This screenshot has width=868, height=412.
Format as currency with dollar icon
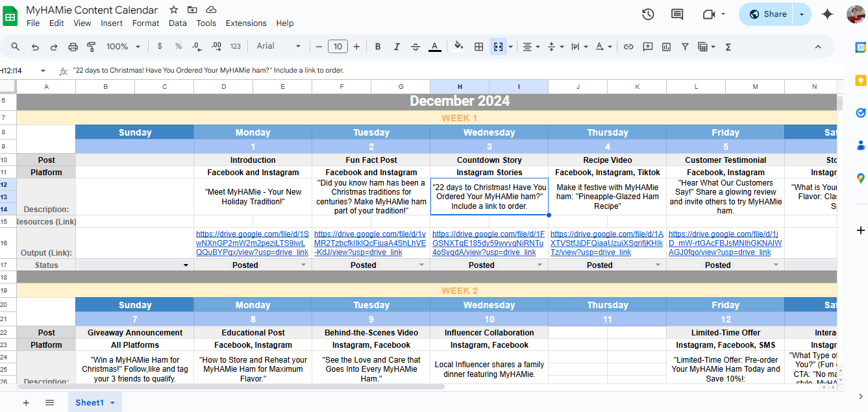coord(160,47)
